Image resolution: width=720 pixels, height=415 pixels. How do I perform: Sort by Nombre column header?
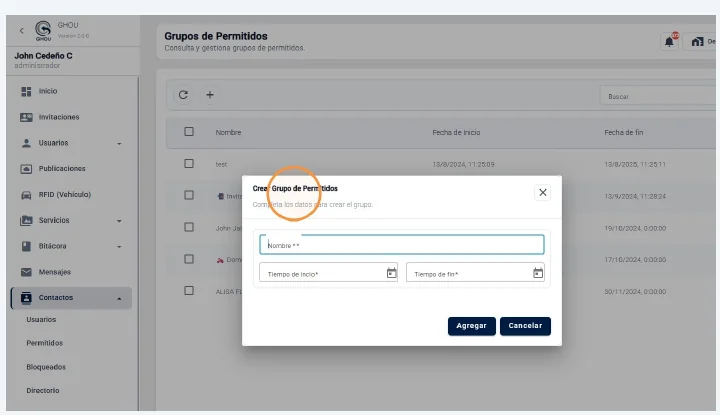(x=228, y=133)
